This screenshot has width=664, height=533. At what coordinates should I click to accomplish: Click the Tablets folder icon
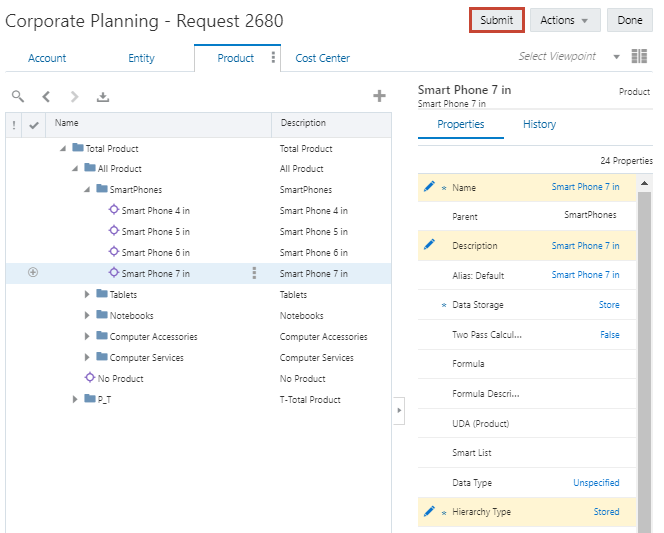[102, 293]
